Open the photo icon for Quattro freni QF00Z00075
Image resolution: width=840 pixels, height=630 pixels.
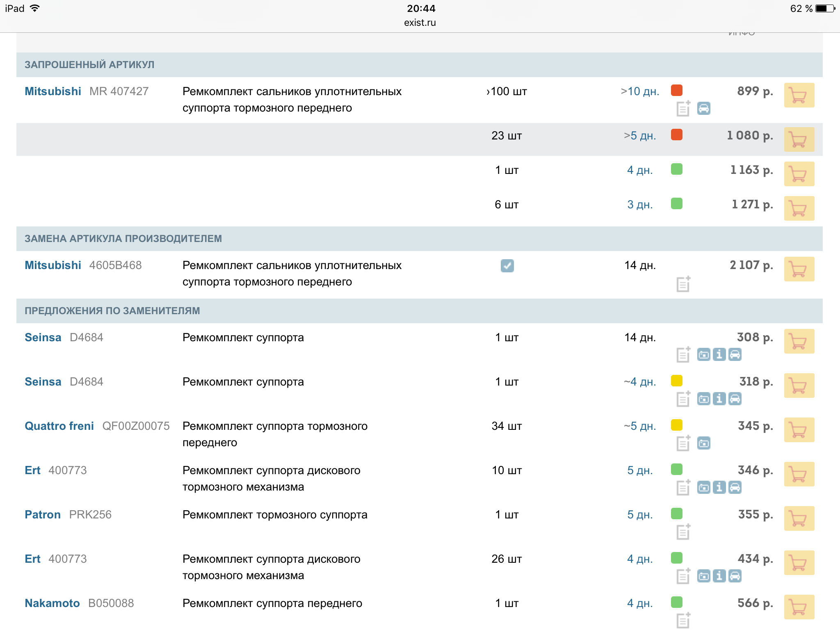[703, 443]
